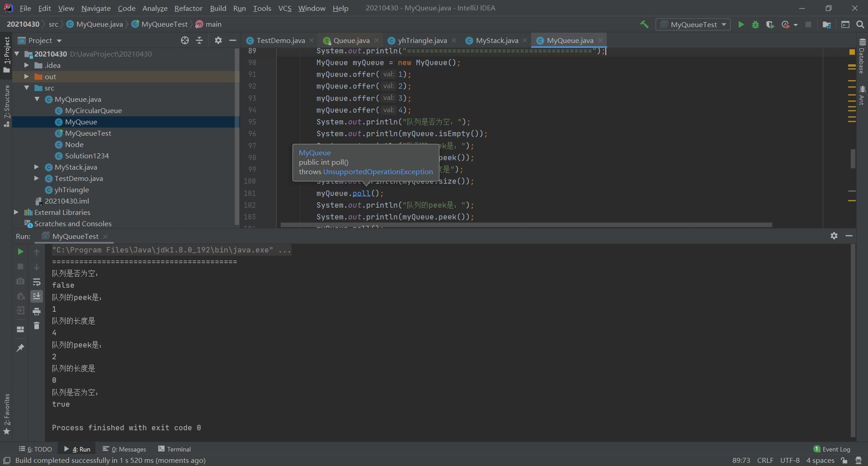This screenshot has width=868, height=466.
Task: Open the 0: Messages tool window
Action: click(124, 449)
